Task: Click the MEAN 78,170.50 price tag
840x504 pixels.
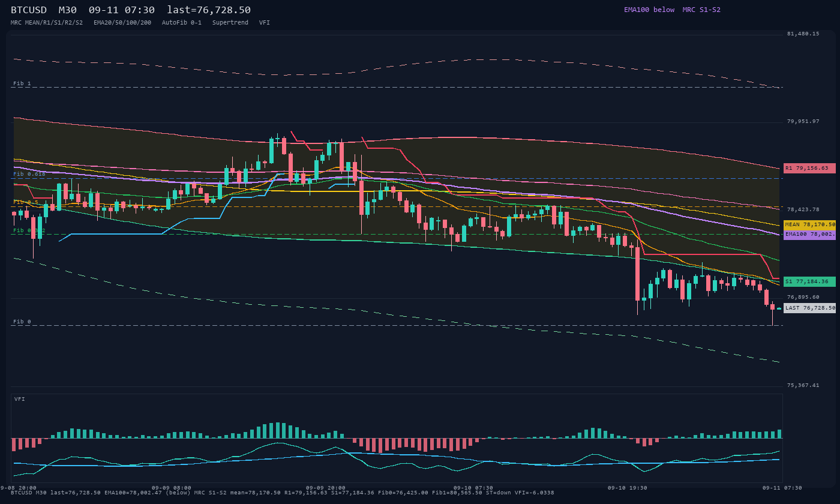Action: (x=809, y=224)
